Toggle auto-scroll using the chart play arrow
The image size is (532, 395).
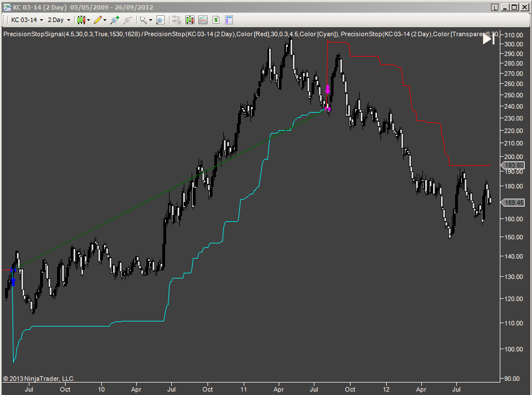[487, 38]
